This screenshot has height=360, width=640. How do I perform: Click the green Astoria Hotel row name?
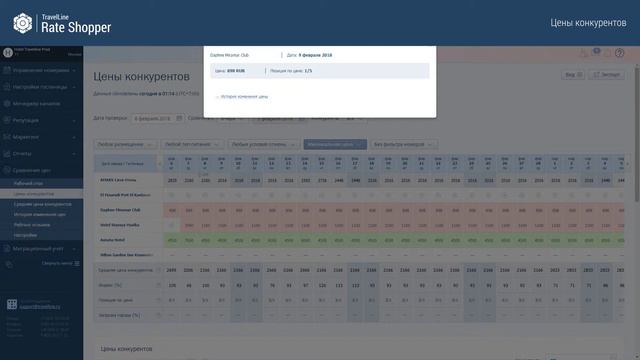112,240
